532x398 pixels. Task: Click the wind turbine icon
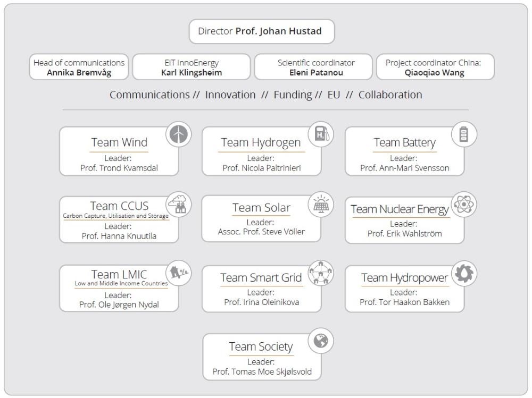click(x=178, y=136)
